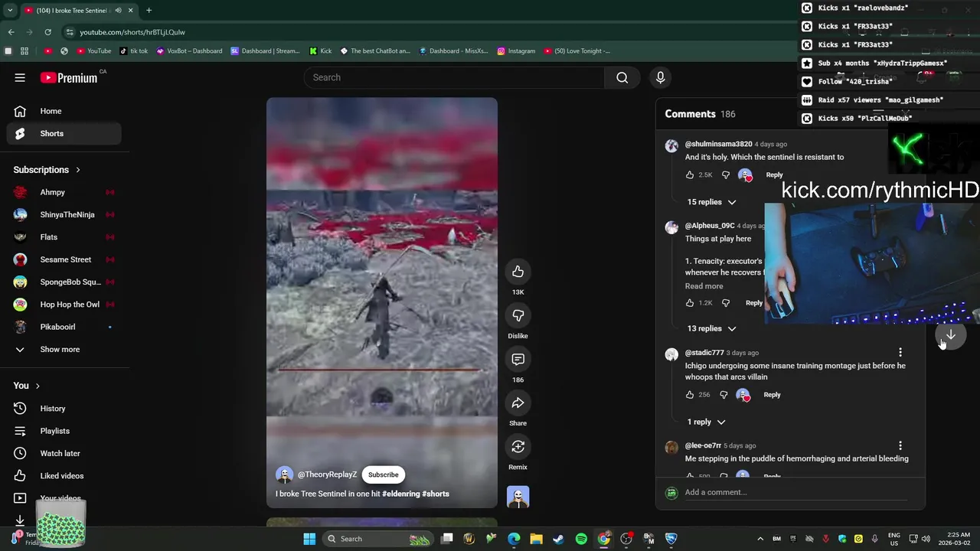Mute the tab via speaker icon

tap(118, 10)
